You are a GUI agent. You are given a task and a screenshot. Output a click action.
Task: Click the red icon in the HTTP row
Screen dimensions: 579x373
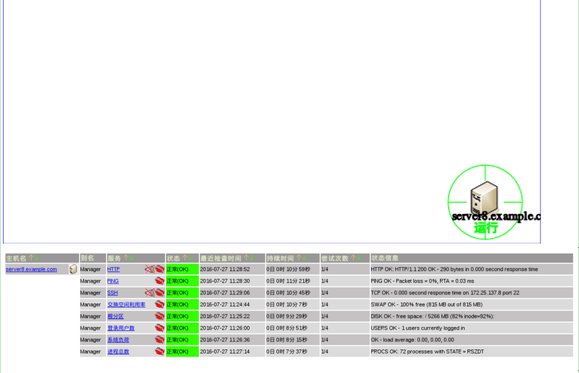pyautogui.click(x=160, y=269)
